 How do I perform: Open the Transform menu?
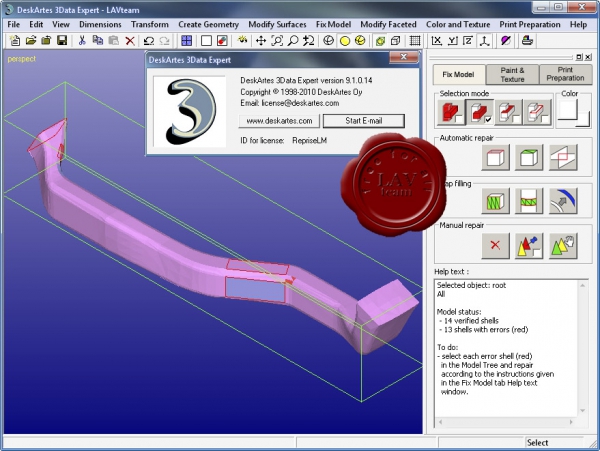pyautogui.click(x=150, y=24)
